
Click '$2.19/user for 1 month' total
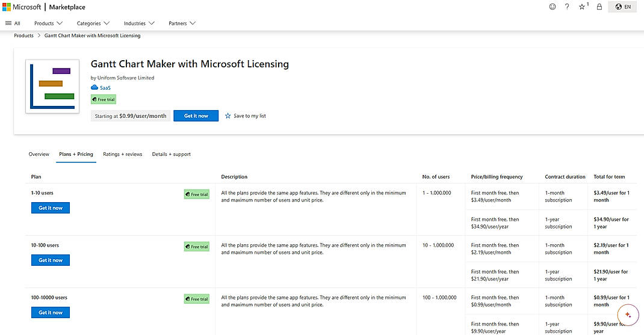[611, 249]
